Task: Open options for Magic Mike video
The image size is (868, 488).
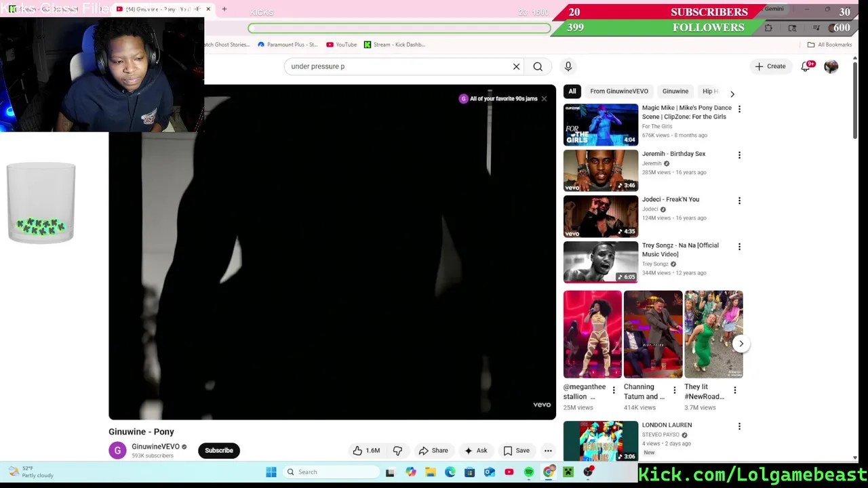Action: coord(739,109)
